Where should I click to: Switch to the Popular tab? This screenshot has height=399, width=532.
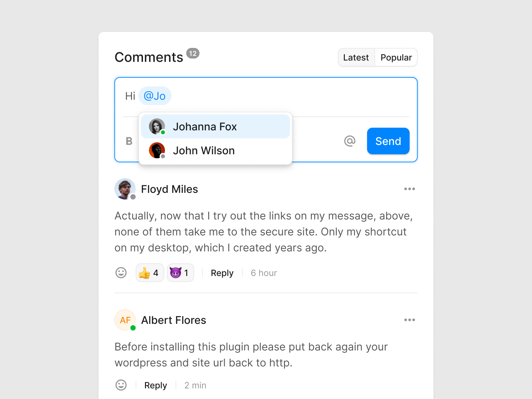tap(396, 57)
